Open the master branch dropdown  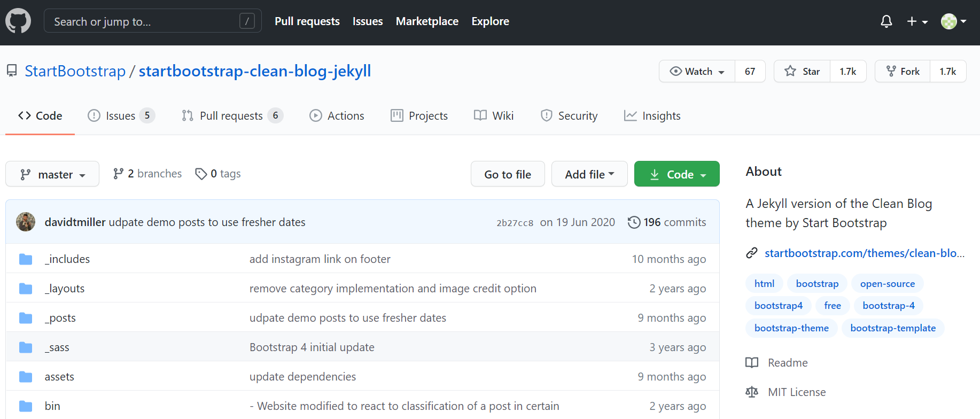tap(52, 174)
